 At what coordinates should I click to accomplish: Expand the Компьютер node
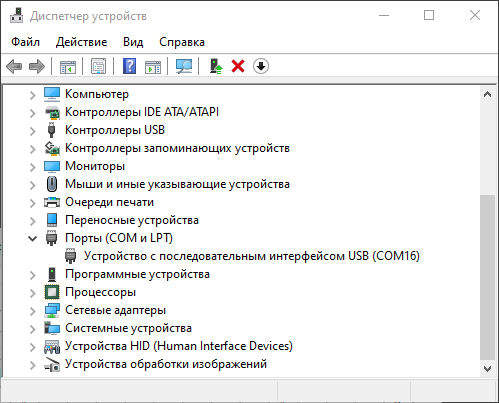[32, 95]
